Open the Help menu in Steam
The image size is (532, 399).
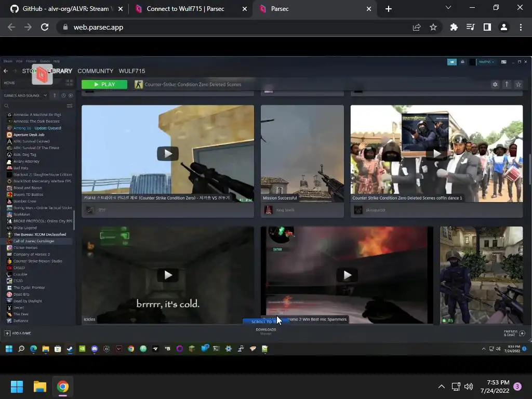tap(56, 61)
